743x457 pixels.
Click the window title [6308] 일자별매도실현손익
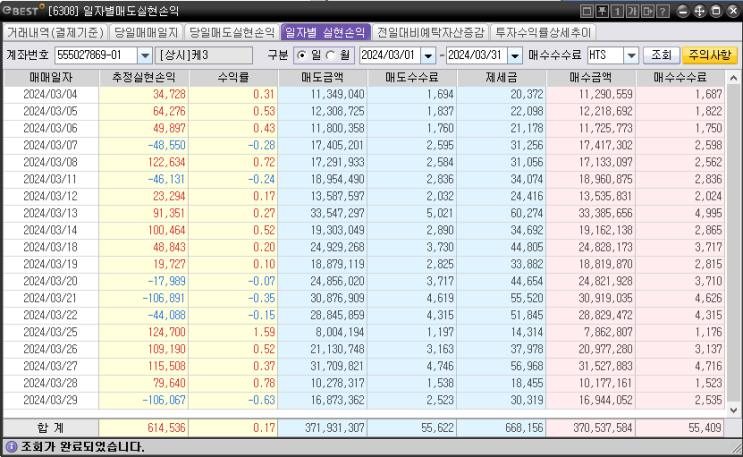coord(113,10)
